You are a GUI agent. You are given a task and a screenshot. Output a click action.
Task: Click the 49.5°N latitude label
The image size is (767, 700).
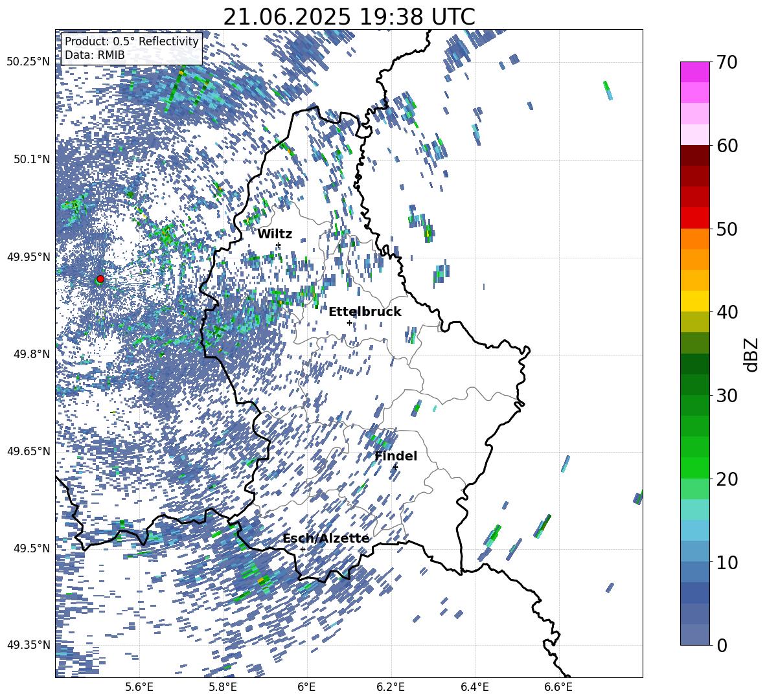[31, 548]
